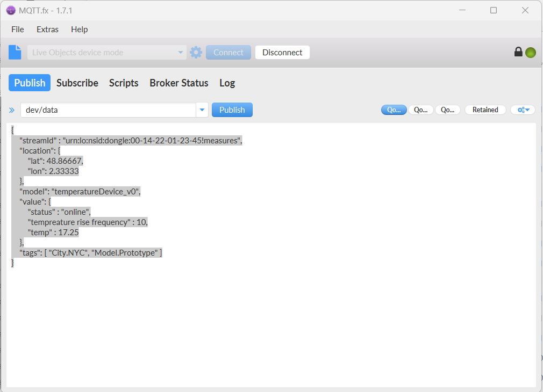Select the third QoS toggle
The image size is (543, 392).
[x=447, y=110]
